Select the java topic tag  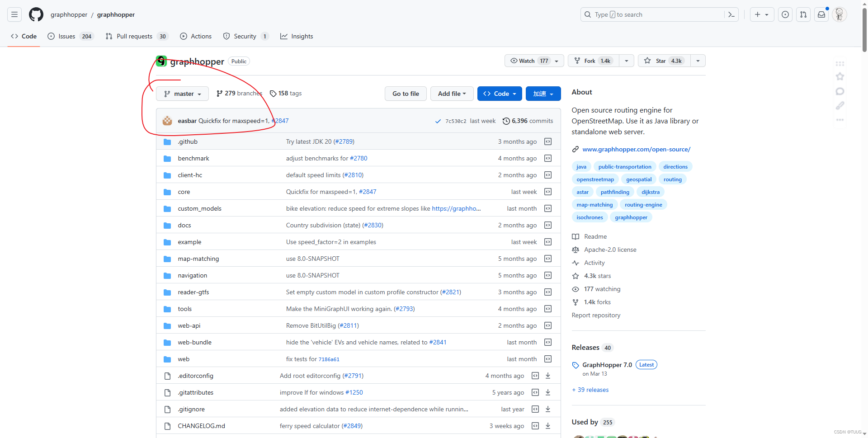tap(581, 167)
